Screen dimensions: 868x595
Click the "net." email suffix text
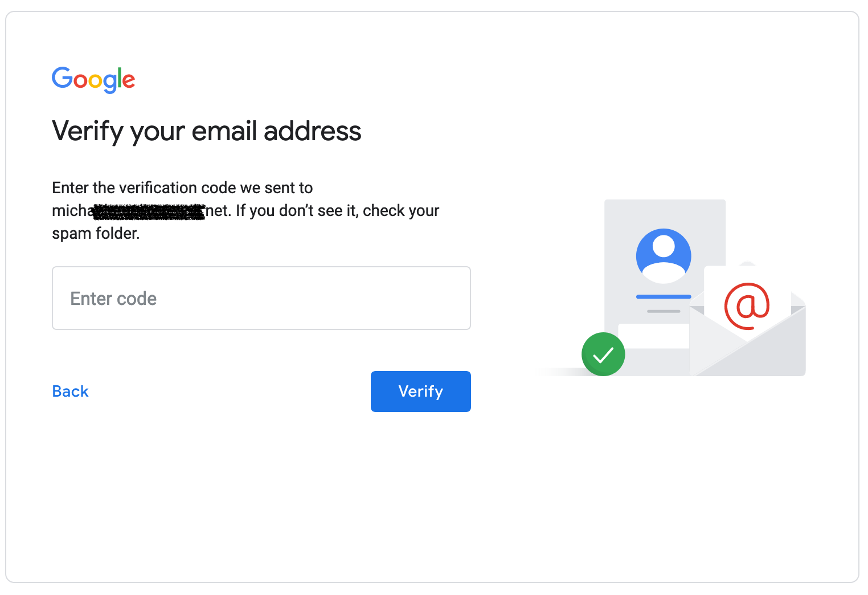point(219,211)
